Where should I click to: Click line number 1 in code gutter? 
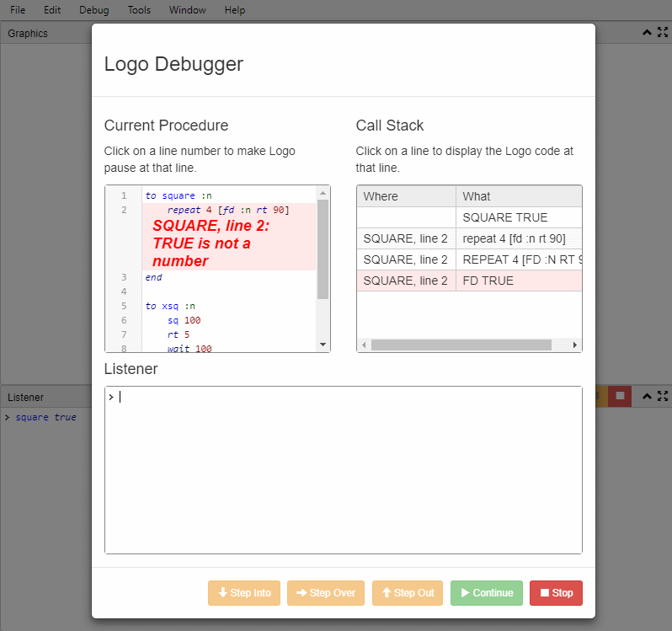(x=124, y=195)
